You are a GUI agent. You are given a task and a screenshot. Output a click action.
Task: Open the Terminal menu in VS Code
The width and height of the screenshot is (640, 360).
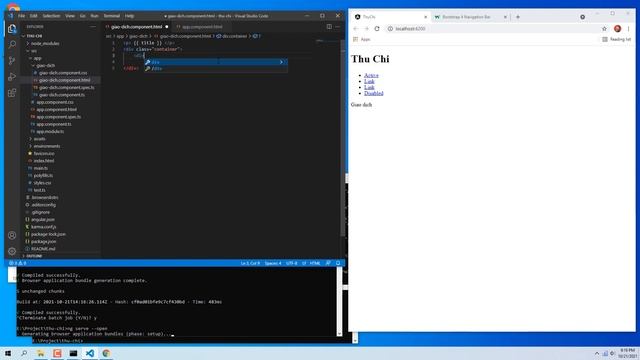click(x=112, y=16)
